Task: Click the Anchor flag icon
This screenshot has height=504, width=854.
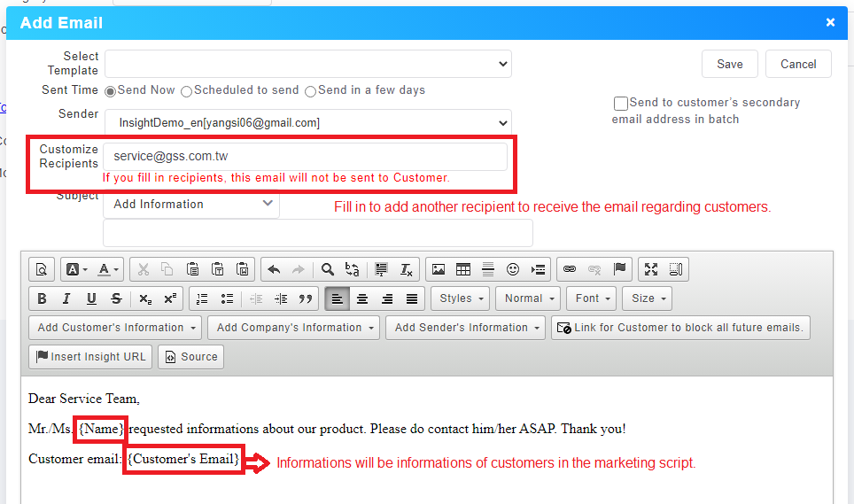Action: [x=619, y=269]
